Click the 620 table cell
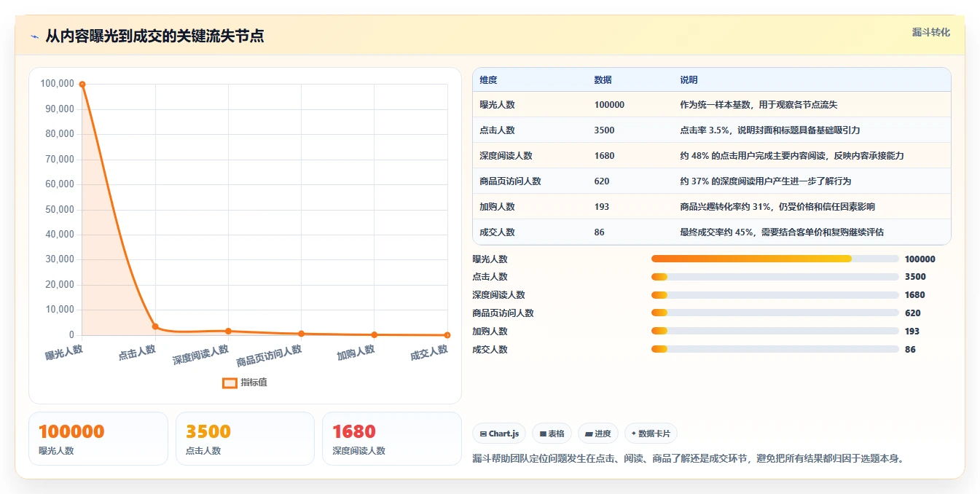Image resolution: width=980 pixels, height=494 pixels. coord(602,181)
